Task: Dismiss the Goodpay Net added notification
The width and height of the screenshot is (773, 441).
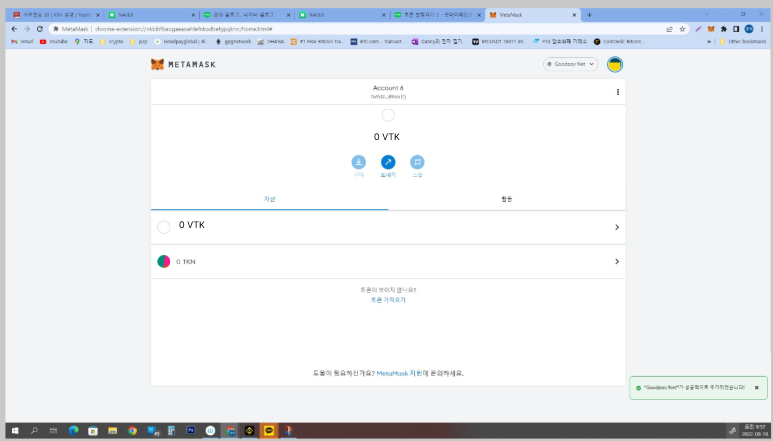Action: 756,387
